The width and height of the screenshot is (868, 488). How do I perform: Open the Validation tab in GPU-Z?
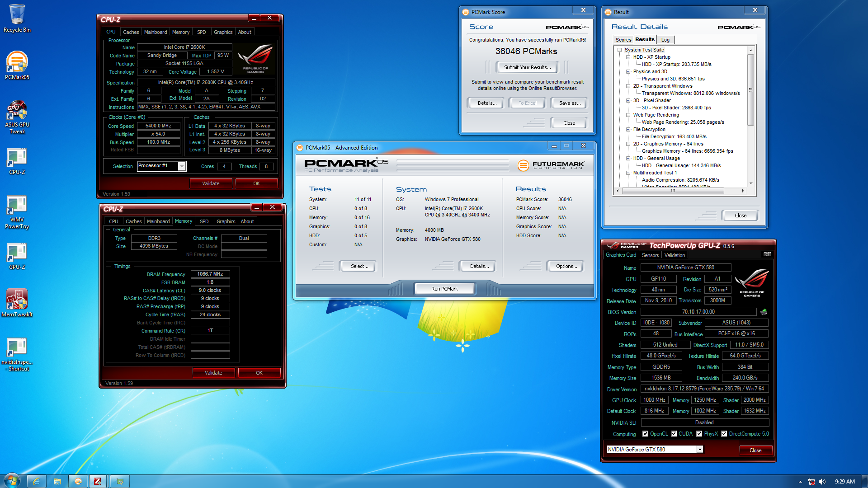click(x=675, y=255)
